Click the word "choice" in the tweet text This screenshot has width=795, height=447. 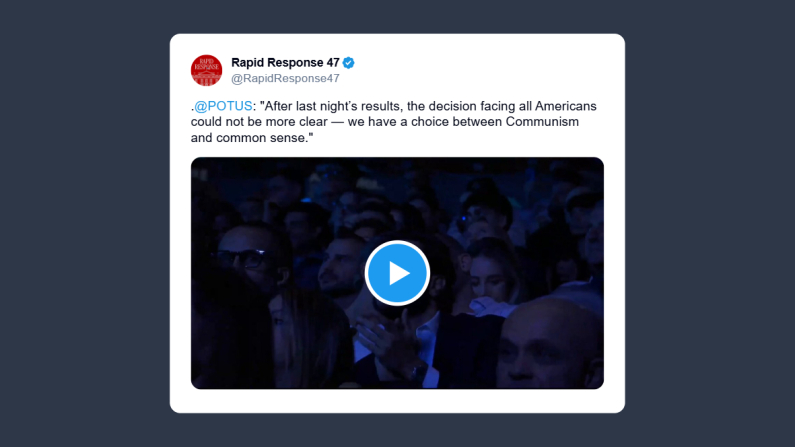(430, 122)
